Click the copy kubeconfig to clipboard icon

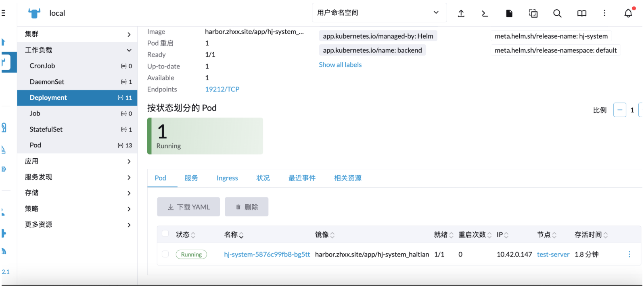[x=533, y=13]
